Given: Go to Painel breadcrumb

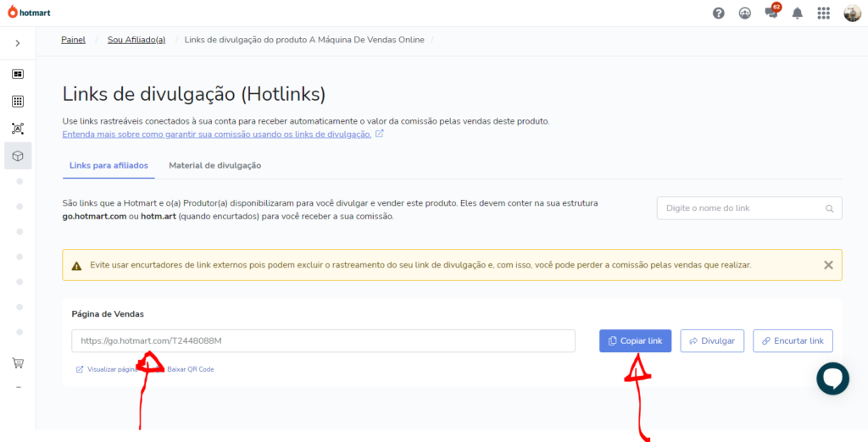Looking at the screenshot, I should pyautogui.click(x=73, y=40).
